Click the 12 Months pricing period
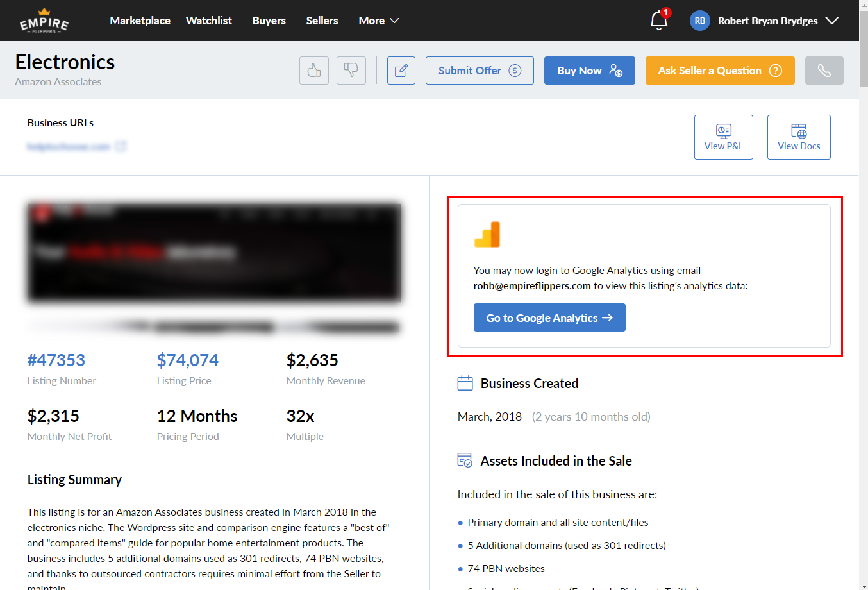 click(197, 416)
